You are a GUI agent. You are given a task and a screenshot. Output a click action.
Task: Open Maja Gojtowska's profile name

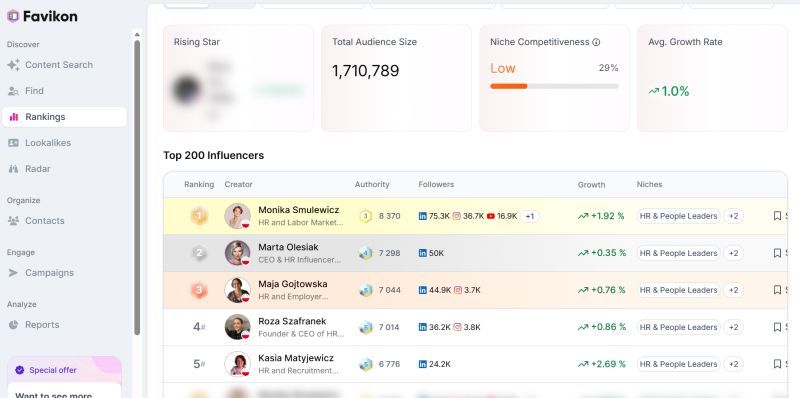pos(293,284)
